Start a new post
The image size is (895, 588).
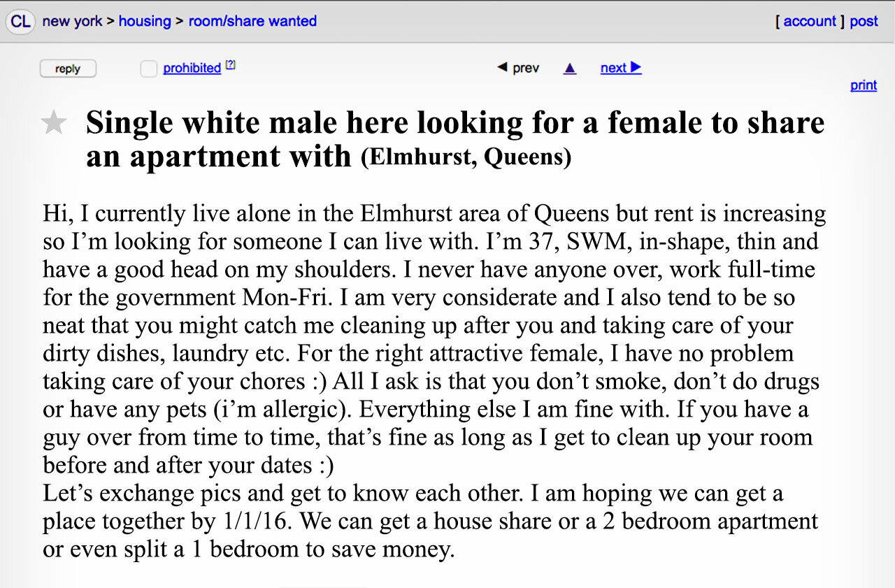[x=864, y=21]
